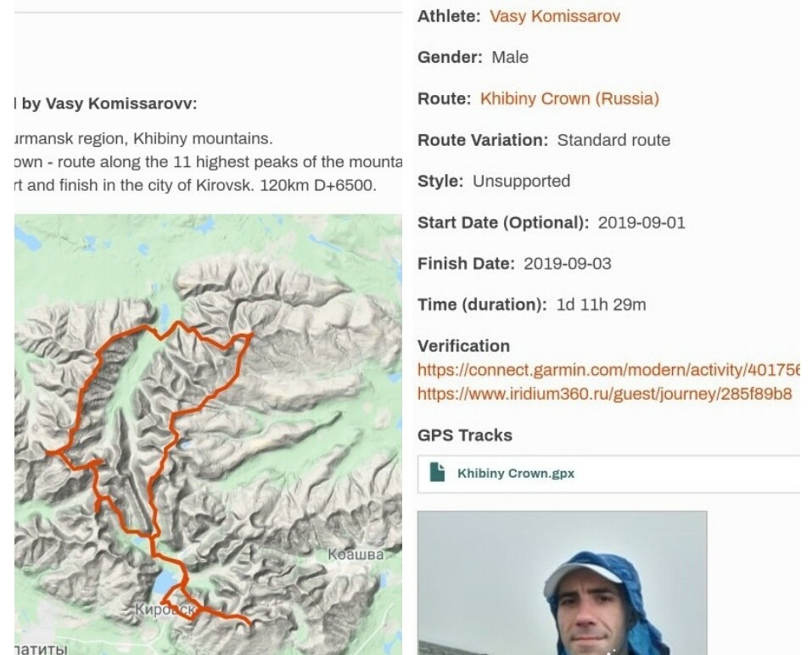812x655 pixels.
Task: Click the GPX file document icon
Action: point(437,473)
